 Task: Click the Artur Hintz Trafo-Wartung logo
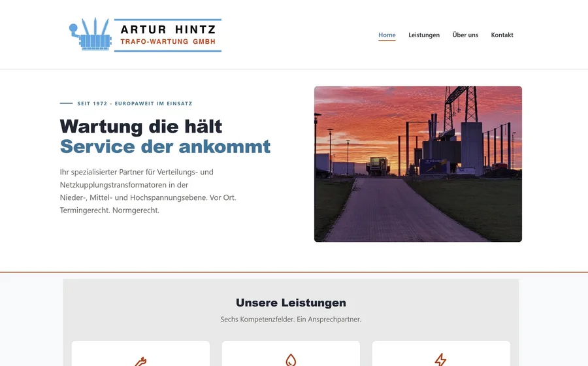(x=146, y=35)
